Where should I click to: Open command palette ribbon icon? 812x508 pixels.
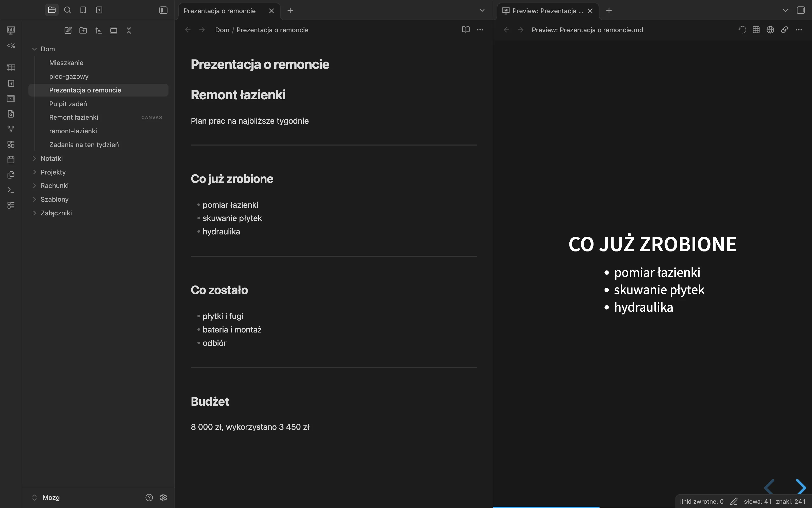(x=11, y=190)
